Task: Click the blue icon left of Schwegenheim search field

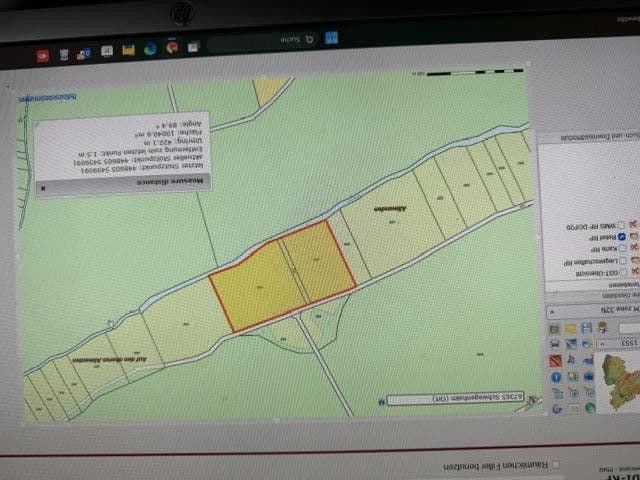Action: click(381, 402)
